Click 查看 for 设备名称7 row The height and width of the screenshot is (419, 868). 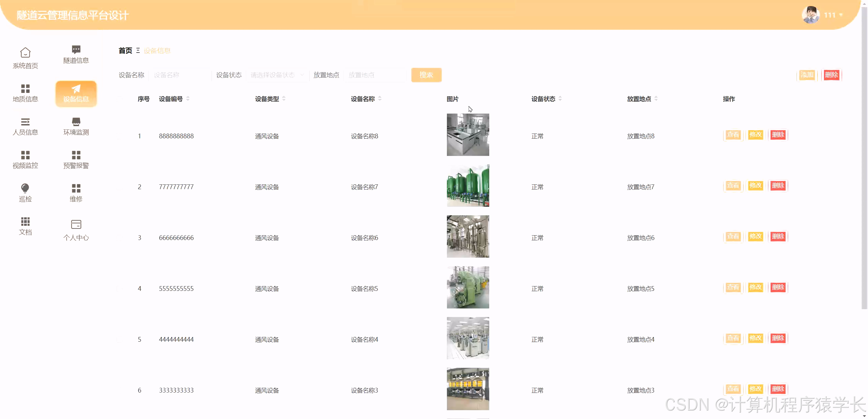pyautogui.click(x=733, y=186)
